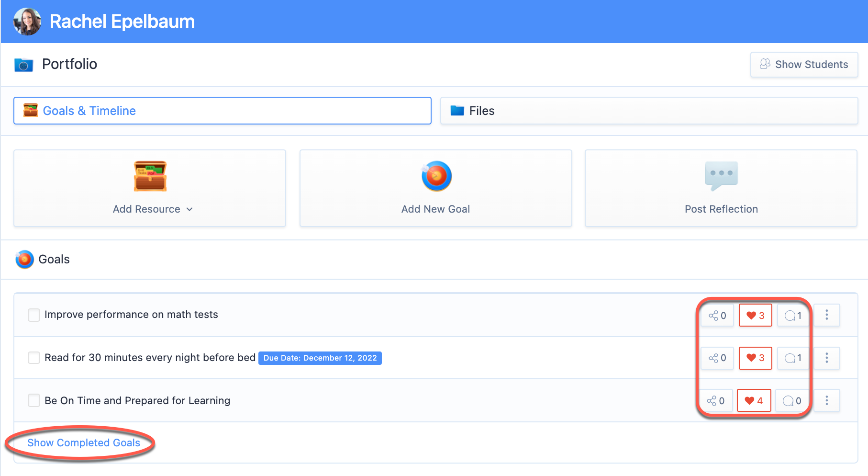Open comments on the reading goal
868x476 pixels.
793,358
